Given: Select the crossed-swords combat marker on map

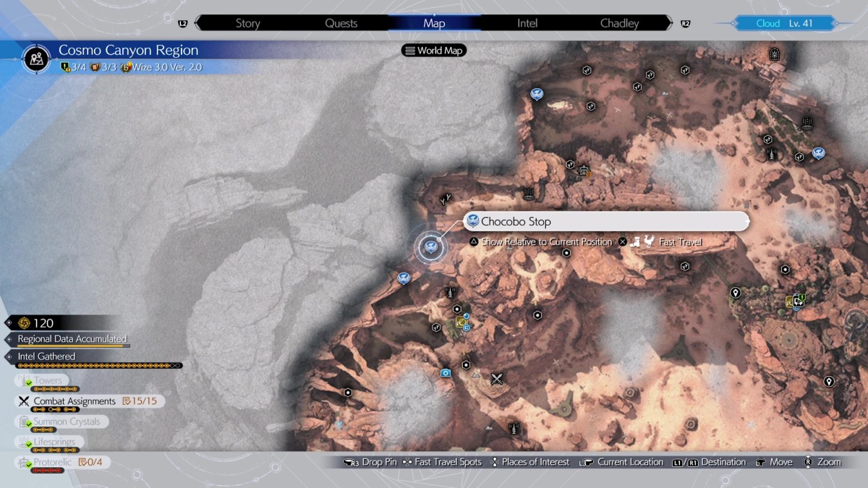Looking at the screenshot, I should tap(497, 378).
